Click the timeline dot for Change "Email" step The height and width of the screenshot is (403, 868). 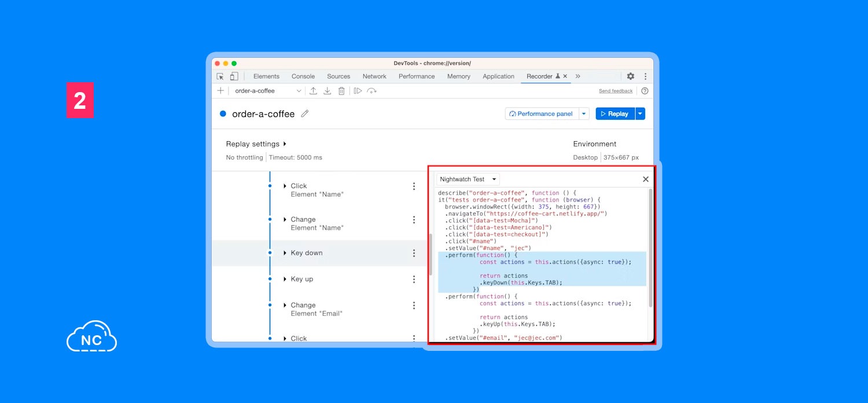coord(270,305)
